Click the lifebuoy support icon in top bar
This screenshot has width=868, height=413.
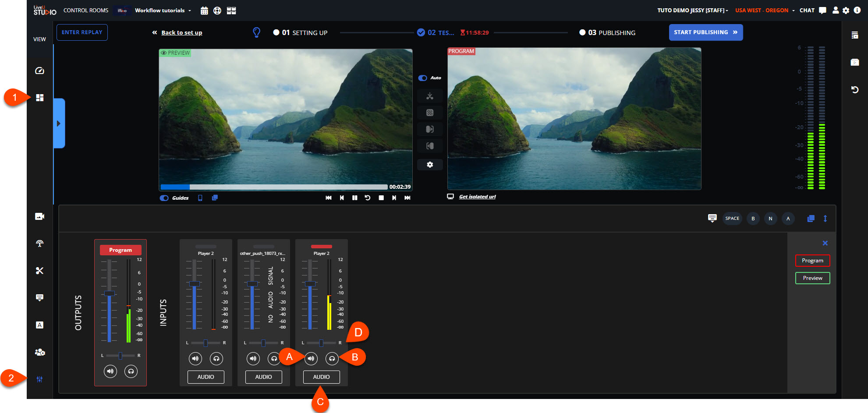217,11
